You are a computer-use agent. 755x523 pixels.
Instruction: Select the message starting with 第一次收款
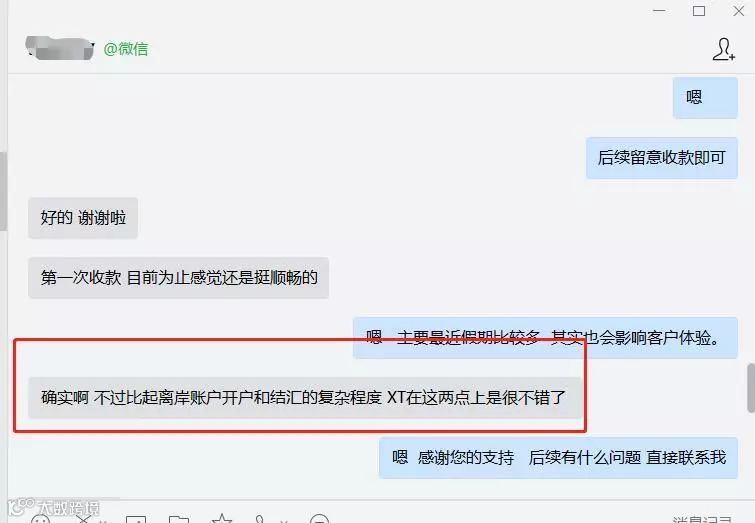179,278
